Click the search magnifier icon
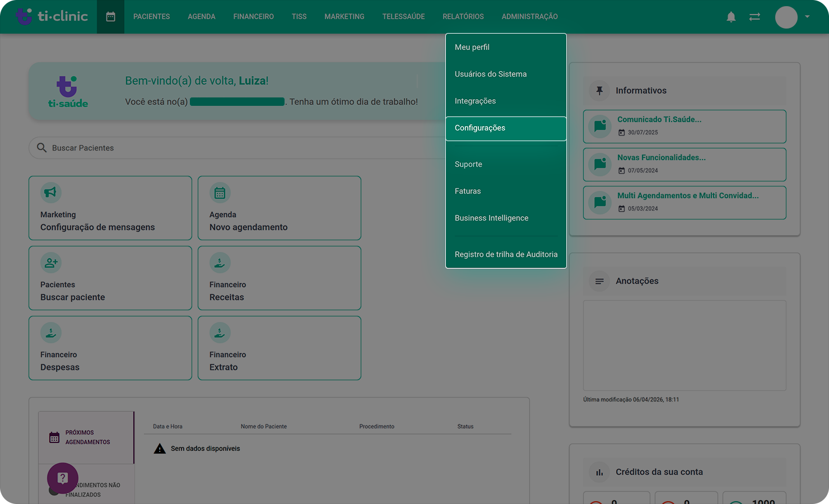This screenshot has width=829, height=504. point(41,148)
